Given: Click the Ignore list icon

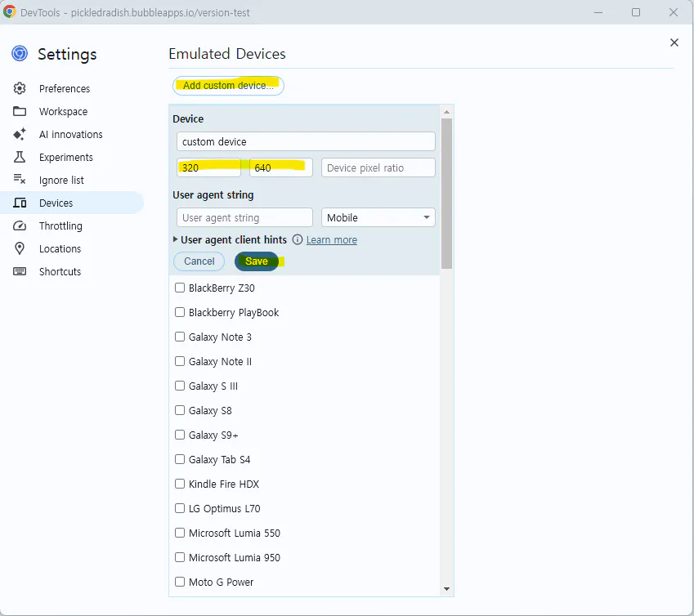Looking at the screenshot, I should (20, 180).
